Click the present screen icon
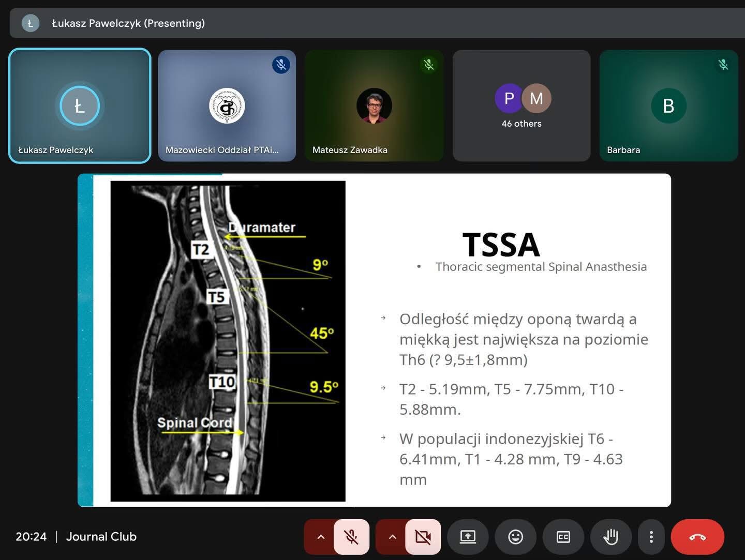This screenshot has height=560, width=745. point(468,537)
